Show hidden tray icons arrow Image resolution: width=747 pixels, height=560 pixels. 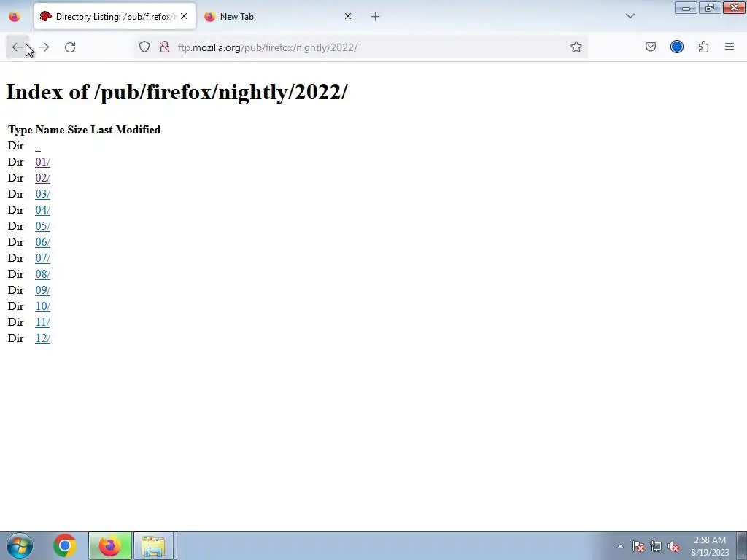coord(620,546)
